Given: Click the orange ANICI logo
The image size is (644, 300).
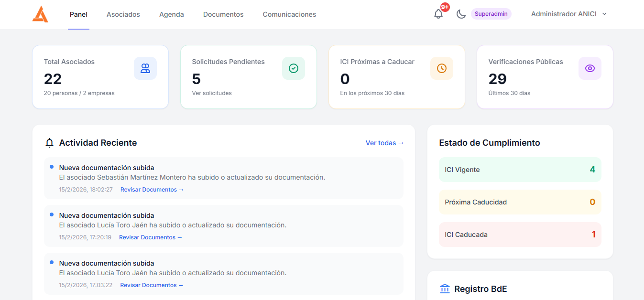Looking at the screenshot, I should tap(40, 14).
